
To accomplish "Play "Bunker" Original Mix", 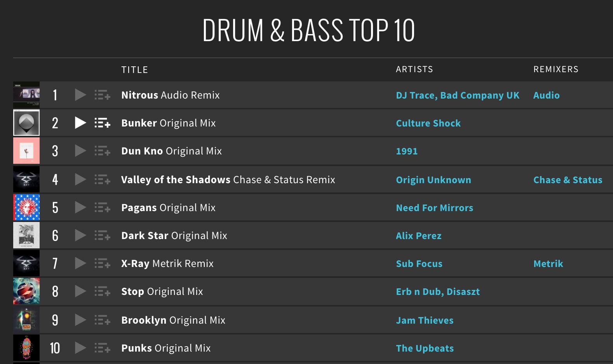I will click(x=80, y=123).
